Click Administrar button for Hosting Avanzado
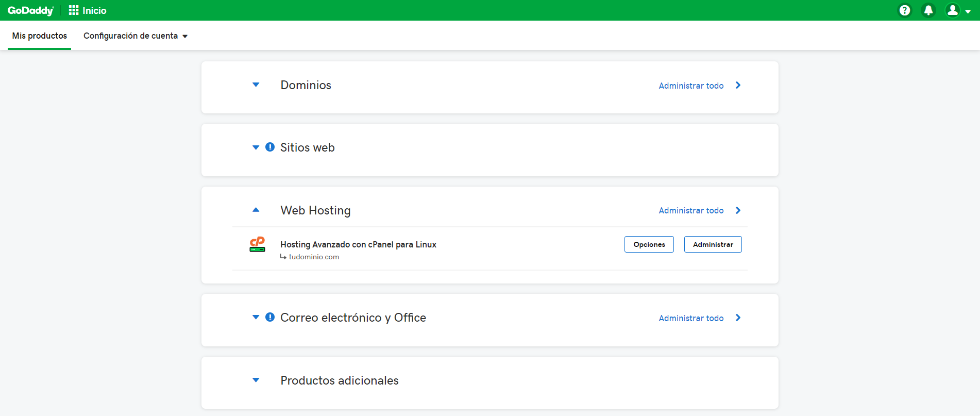Image resolution: width=980 pixels, height=416 pixels. click(713, 244)
